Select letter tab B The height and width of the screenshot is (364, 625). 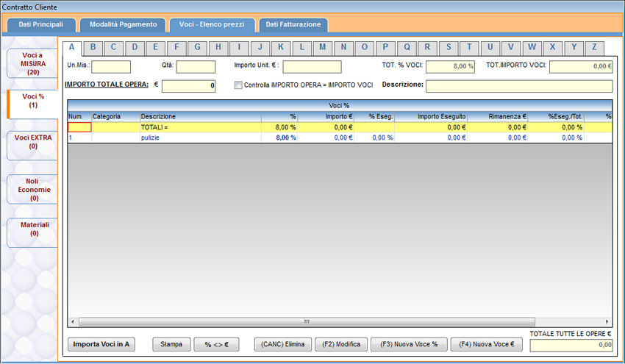point(93,47)
